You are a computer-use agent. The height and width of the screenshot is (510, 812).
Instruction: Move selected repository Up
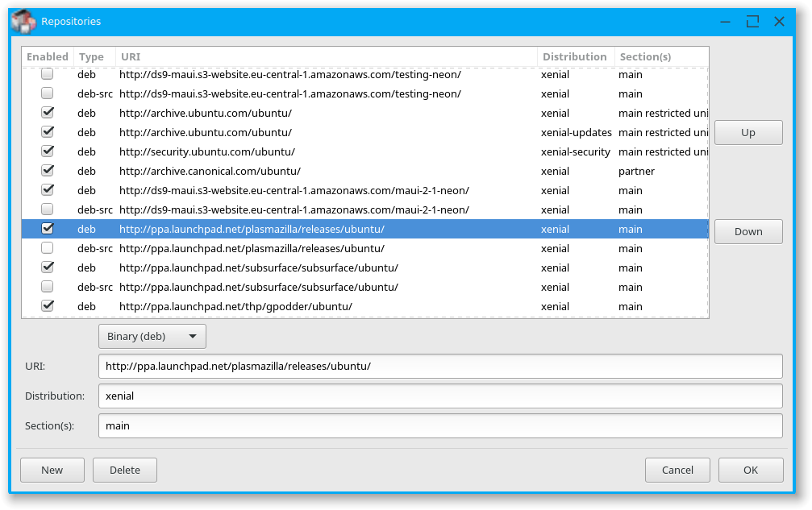click(747, 133)
